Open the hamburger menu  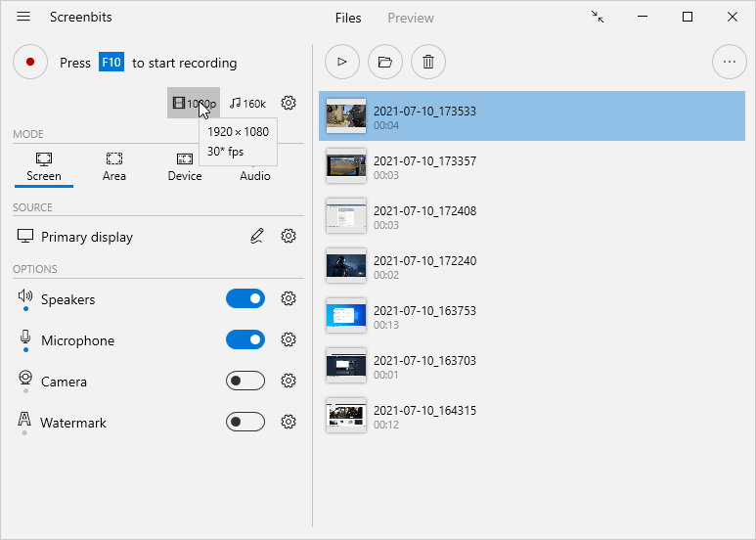[x=23, y=17]
